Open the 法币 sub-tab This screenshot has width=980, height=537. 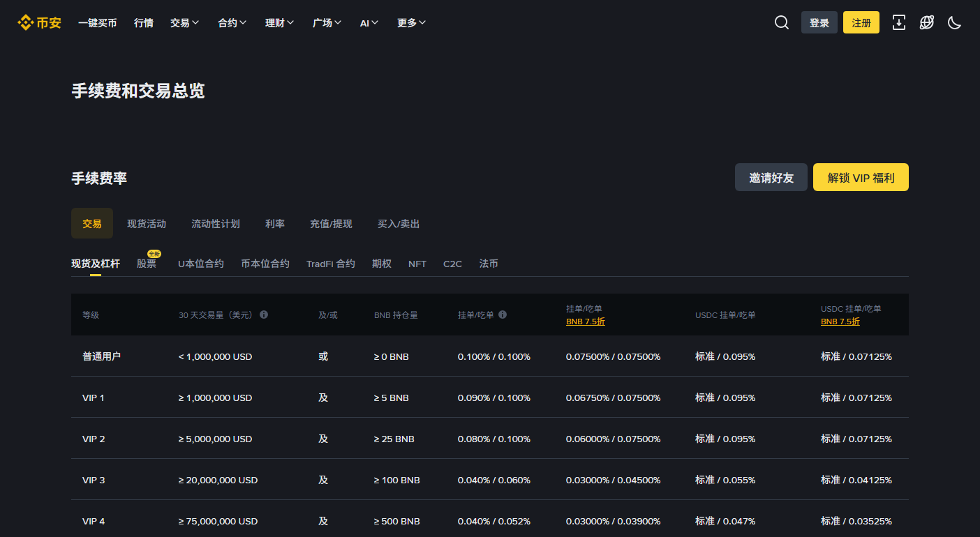click(x=489, y=264)
